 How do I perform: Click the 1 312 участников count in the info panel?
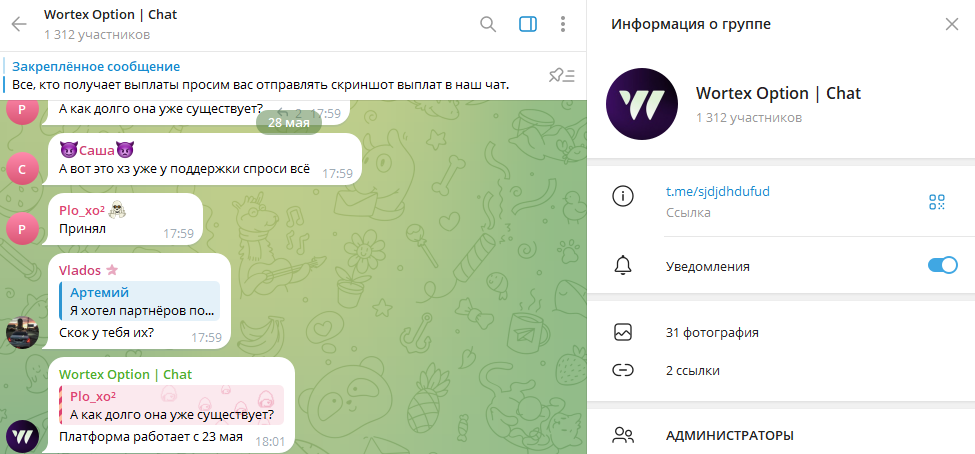pos(749,118)
